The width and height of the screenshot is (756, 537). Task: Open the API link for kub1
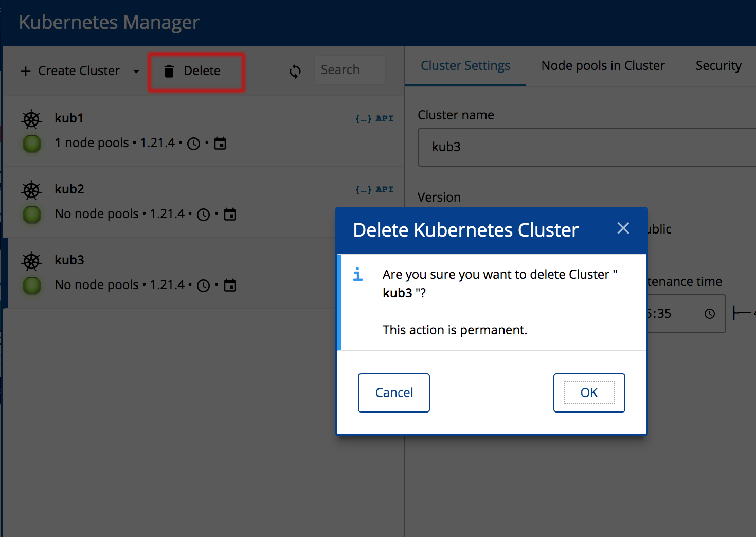374,118
